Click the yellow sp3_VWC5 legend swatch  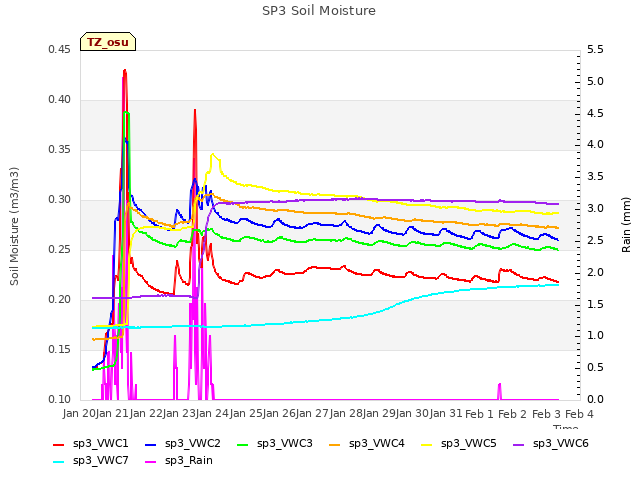[427, 444]
